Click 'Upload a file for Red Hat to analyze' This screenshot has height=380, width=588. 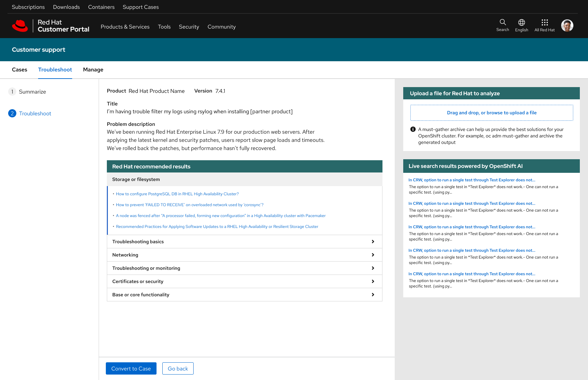(455, 93)
